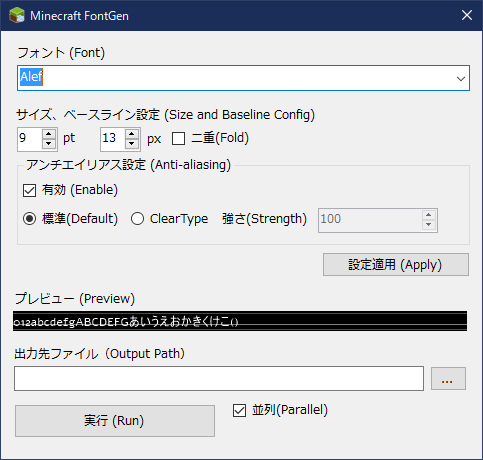Image resolution: width=483 pixels, height=460 pixels.
Task: Open the Font dropdown arrow
Action: point(461,79)
